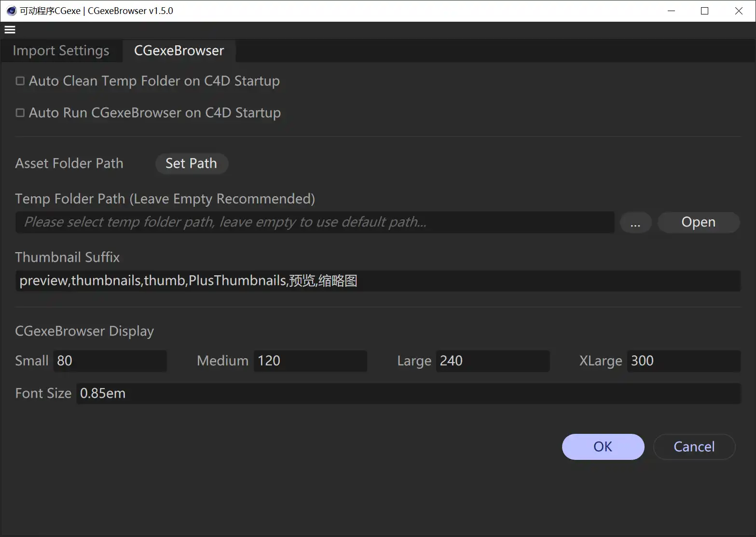Image resolution: width=756 pixels, height=537 pixels.
Task: Open the hamburger menu icon
Action: (x=10, y=30)
